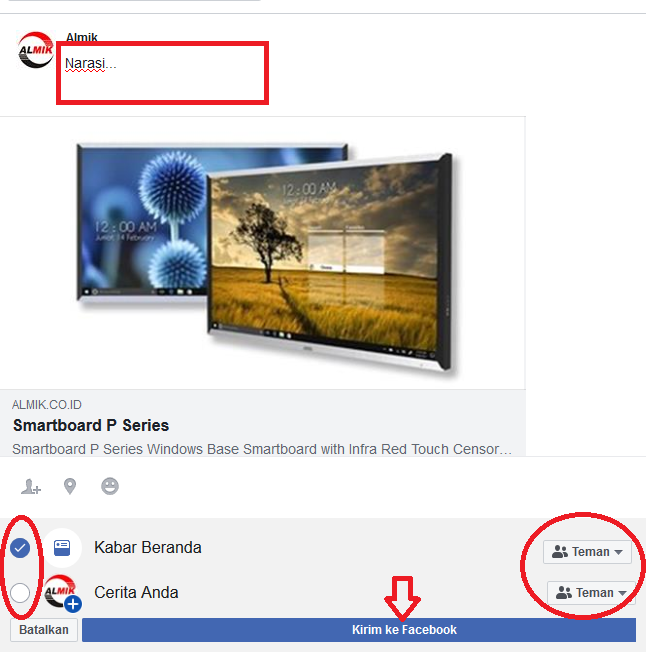The width and height of the screenshot is (646, 652).
Task: Click the Kabar Beranda label
Action: pos(148,548)
